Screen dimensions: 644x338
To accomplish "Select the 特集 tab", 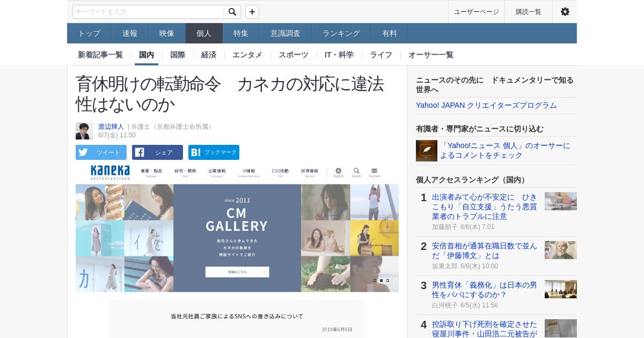I will point(241,33).
